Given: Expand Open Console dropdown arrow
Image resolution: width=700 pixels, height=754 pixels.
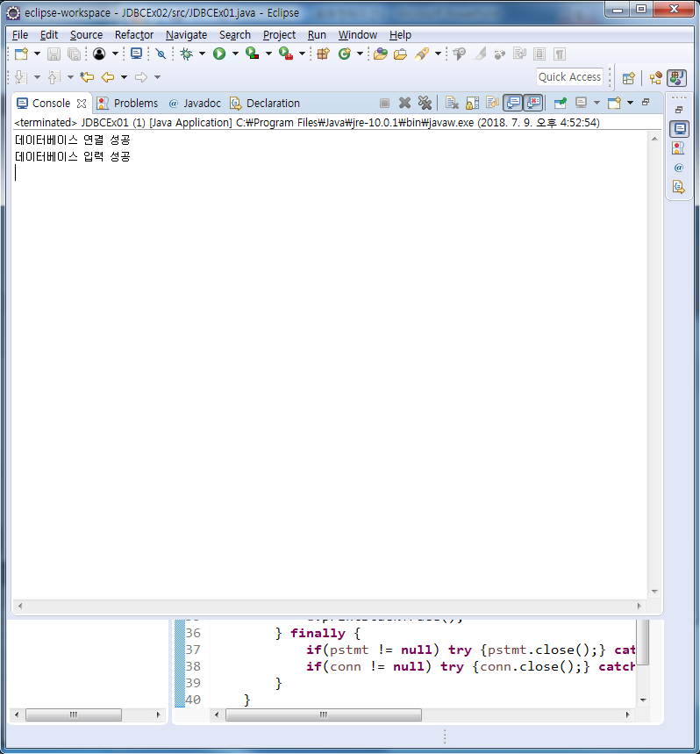Looking at the screenshot, I should (631, 103).
